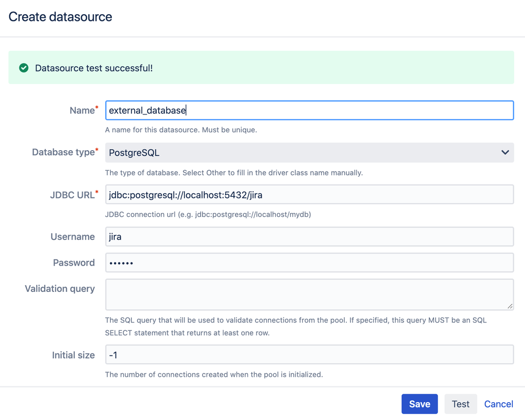
Task: Open the Database type dropdown
Action: coord(309,153)
